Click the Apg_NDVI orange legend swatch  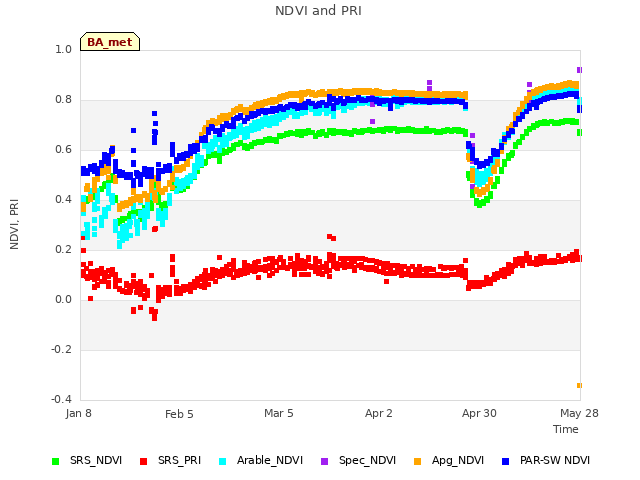coord(417,461)
